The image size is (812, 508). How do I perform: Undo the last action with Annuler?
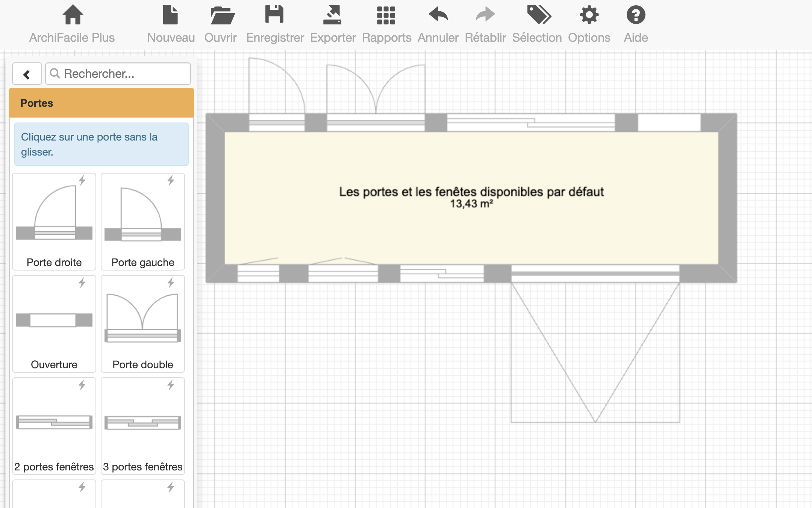[x=438, y=15]
